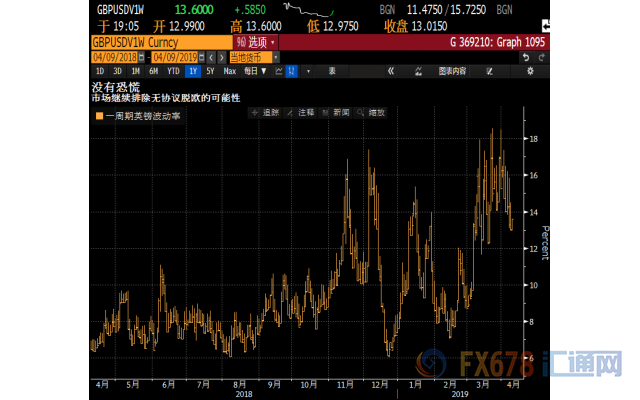
Task: Click the undo arrow icon
Action: tap(527, 58)
